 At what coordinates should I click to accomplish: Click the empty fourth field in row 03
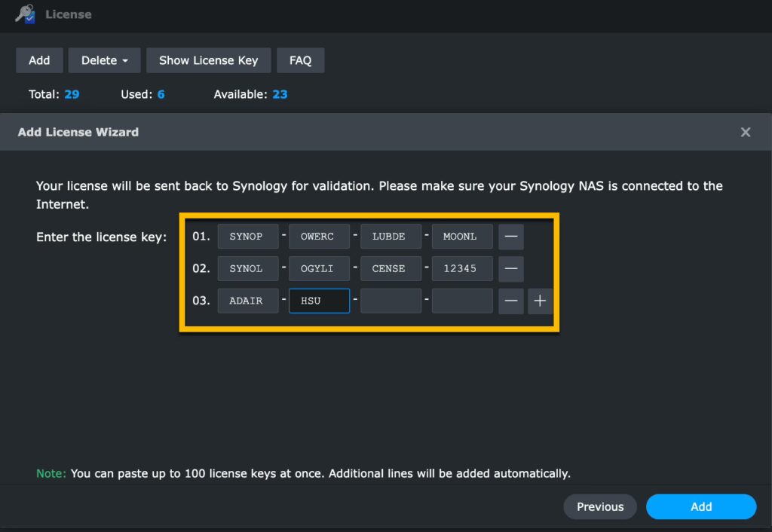coord(462,301)
